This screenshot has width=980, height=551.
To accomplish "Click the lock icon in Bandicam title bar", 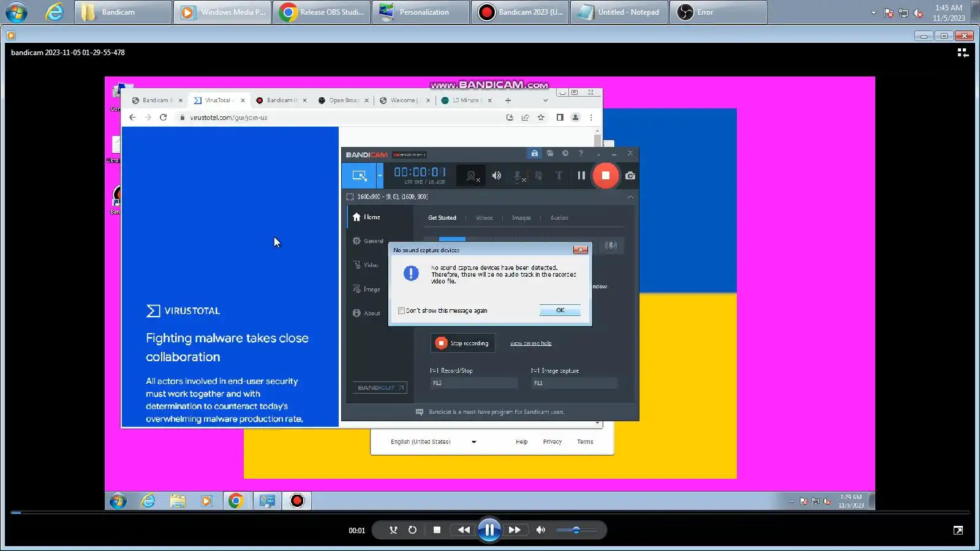I will point(535,154).
